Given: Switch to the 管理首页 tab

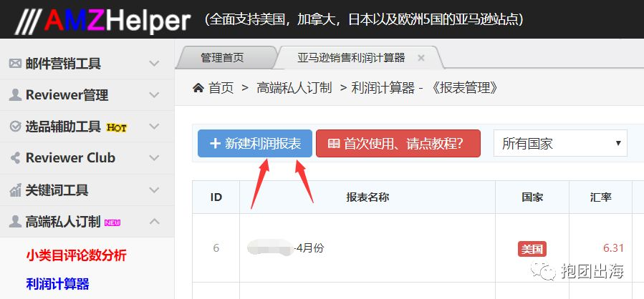Looking at the screenshot, I should [x=222, y=58].
